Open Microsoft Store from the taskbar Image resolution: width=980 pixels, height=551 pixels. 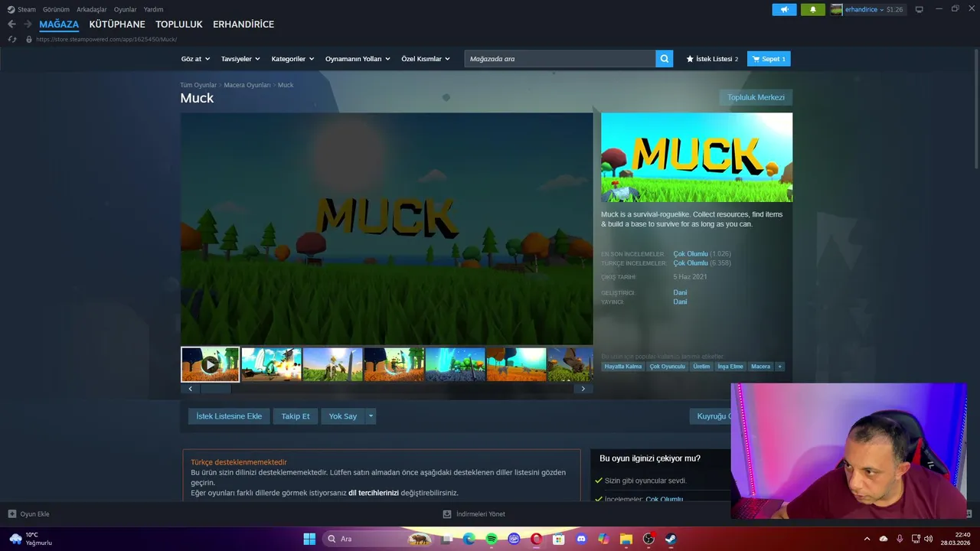[559, 539]
